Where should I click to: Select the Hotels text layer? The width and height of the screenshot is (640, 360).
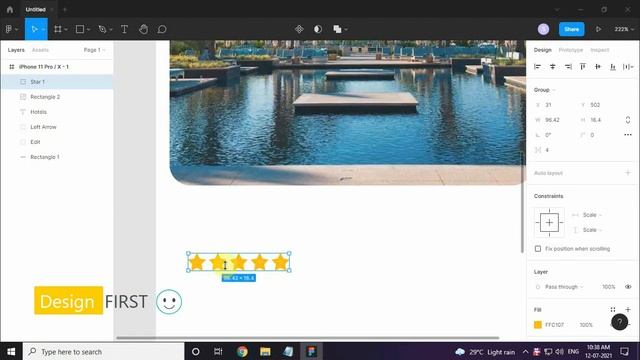(x=57, y=112)
